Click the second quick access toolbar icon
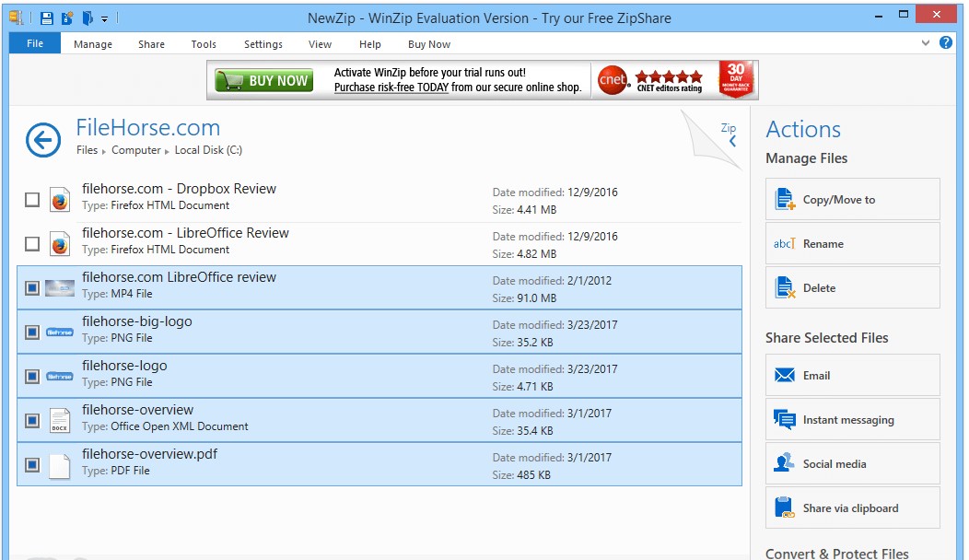The width and height of the screenshot is (969, 560). pos(66,17)
